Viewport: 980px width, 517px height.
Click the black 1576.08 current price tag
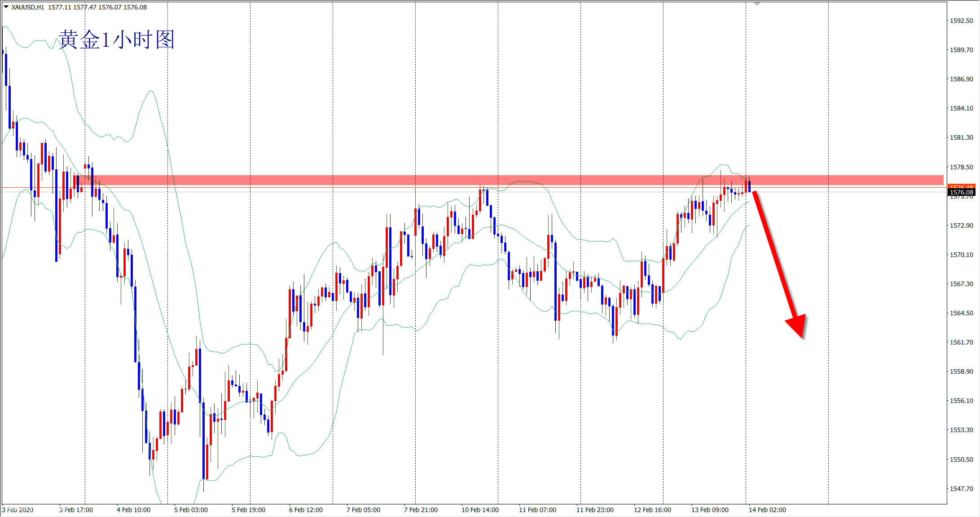961,193
